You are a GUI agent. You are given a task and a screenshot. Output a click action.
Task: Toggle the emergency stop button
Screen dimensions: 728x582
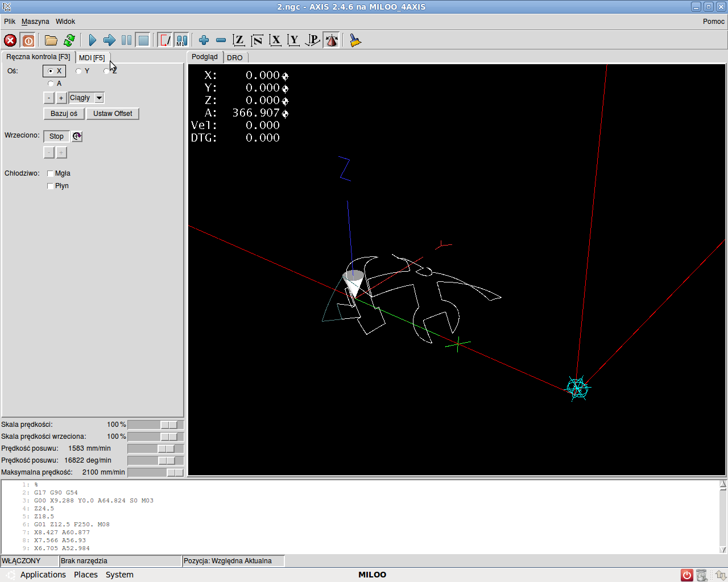10,40
